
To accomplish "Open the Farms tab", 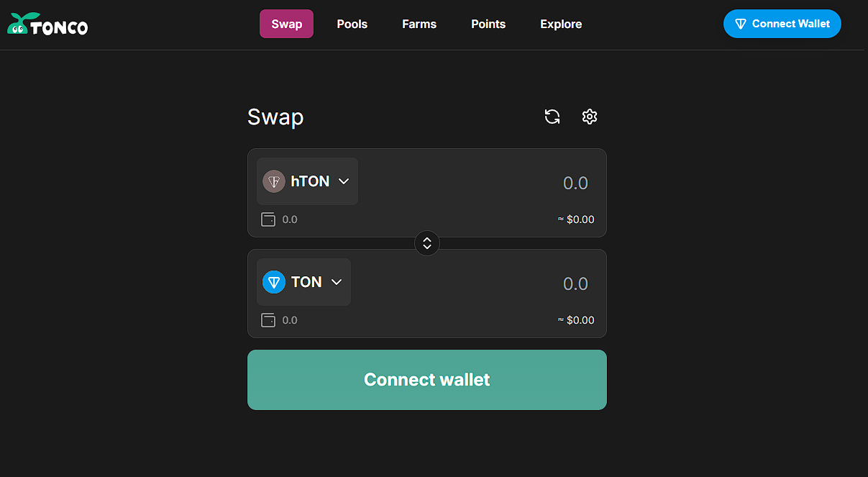I will 419,24.
